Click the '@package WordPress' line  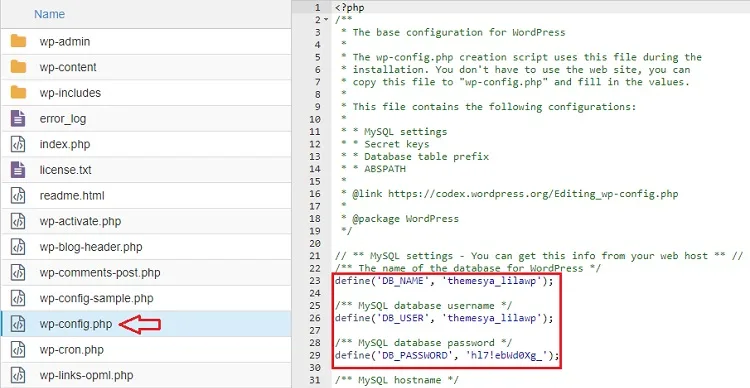(406, 219)
